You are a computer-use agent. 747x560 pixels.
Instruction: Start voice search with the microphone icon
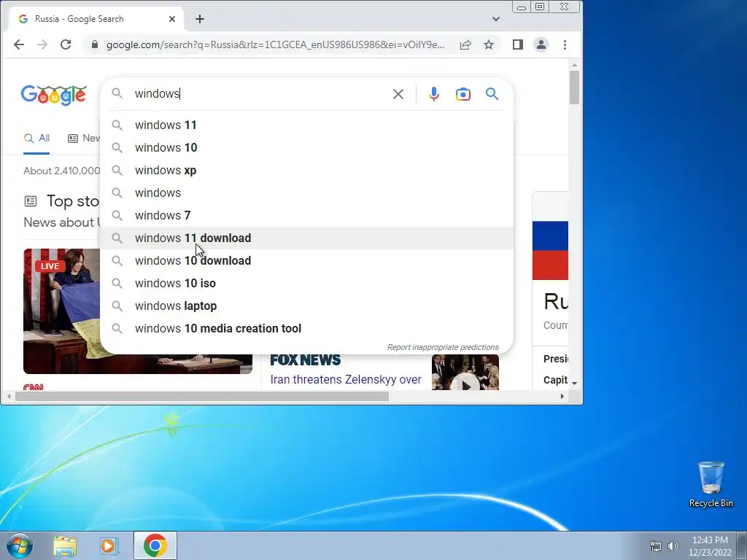click(433, 94)
